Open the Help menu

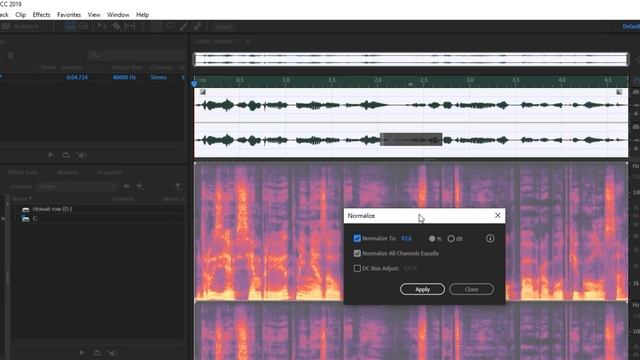[x=142, y=15]
